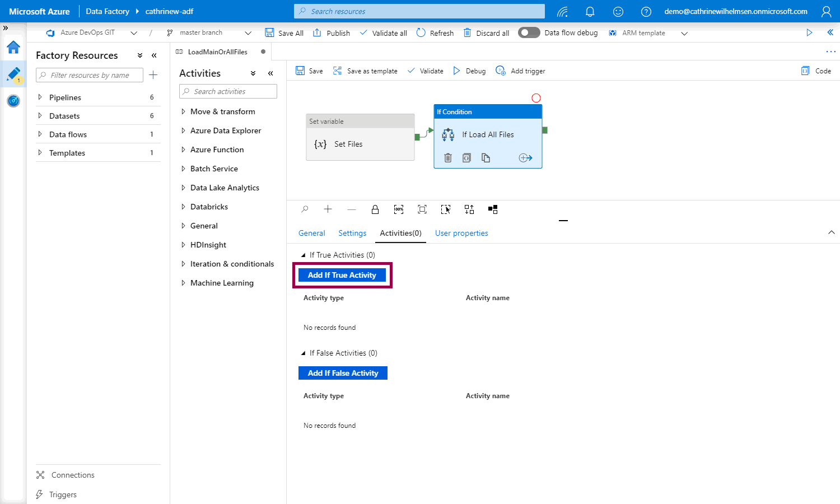Screen dimensions: 840x504
Task: Open the Monitor icon in left sidebar
Action: click(x=13, y=101)
